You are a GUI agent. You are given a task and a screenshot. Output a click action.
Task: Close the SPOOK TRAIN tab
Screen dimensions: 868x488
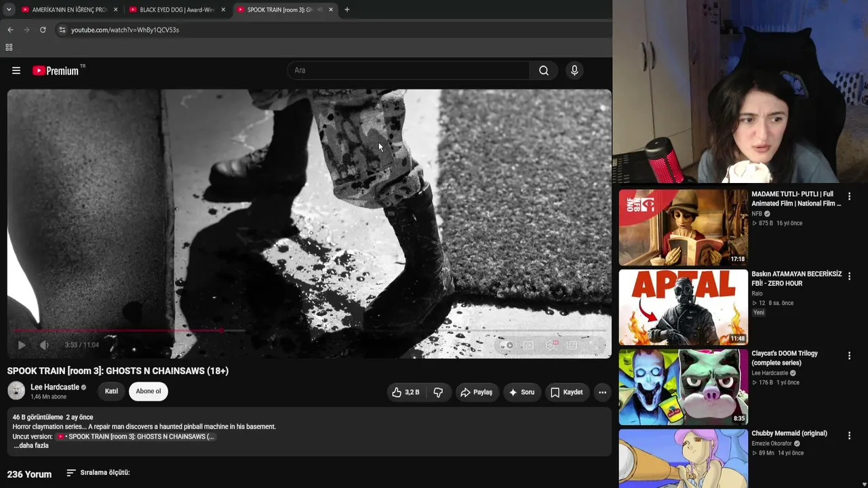pos(331,9)
